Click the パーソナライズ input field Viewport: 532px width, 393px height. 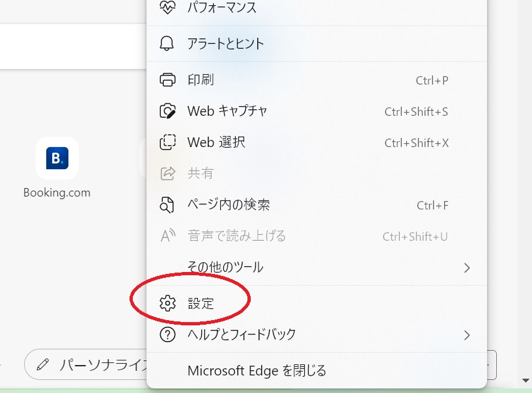91,364
